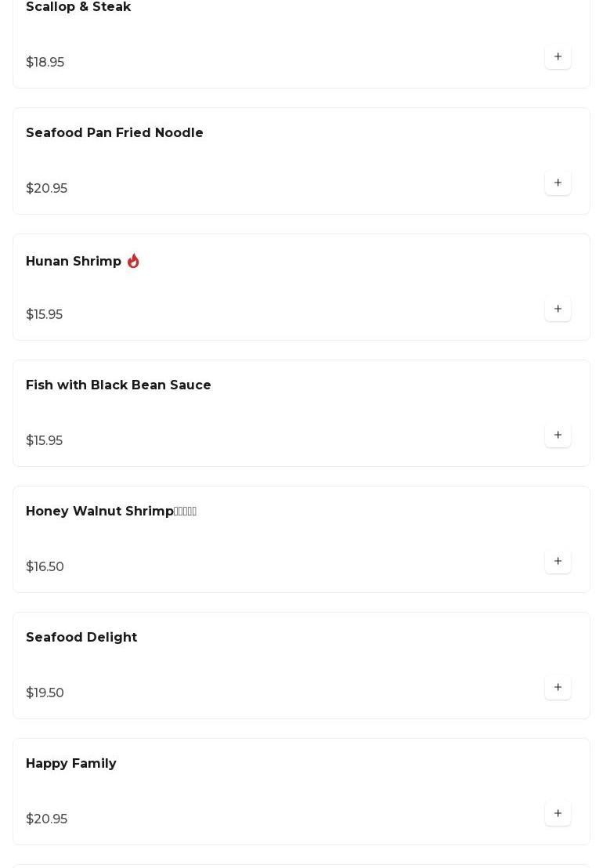
Task: Select the Seafood Pan Fried Noodle title
Action: [114, 133]
